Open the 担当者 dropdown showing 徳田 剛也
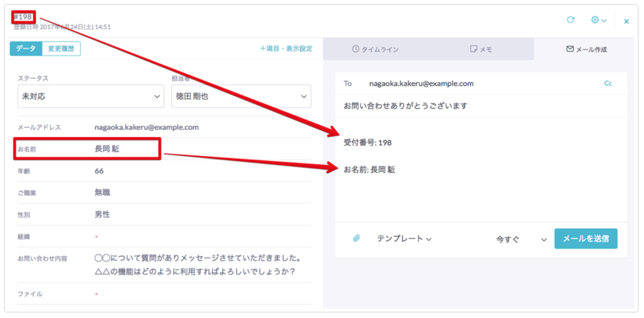Image resolution: width=644 pixels, height=318 pixels. [x=241, y=96]
